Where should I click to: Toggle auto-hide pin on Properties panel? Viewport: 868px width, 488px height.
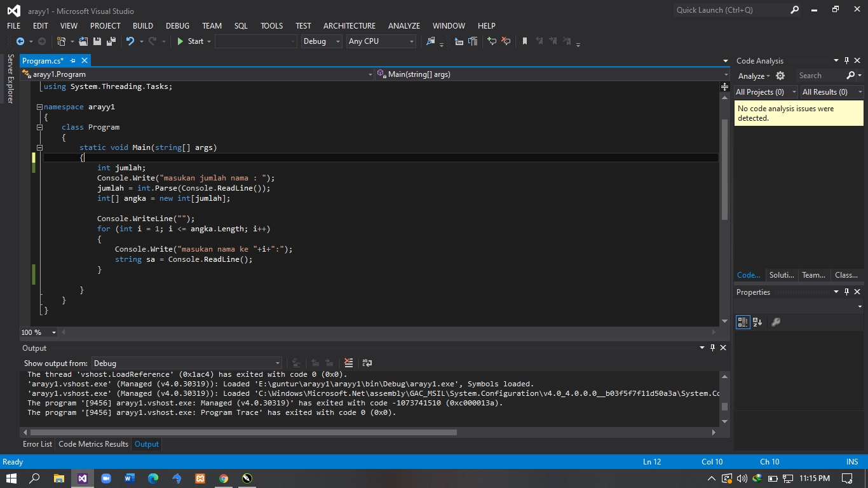click(847, 292)
